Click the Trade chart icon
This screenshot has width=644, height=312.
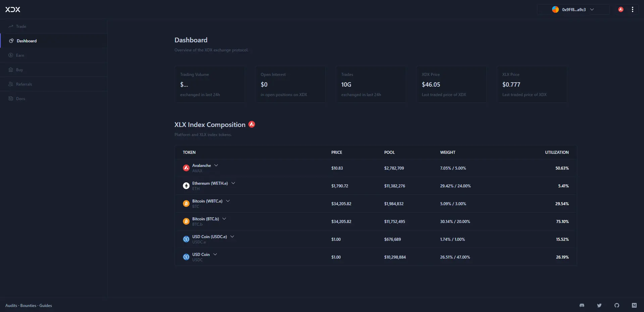[11, 26]
